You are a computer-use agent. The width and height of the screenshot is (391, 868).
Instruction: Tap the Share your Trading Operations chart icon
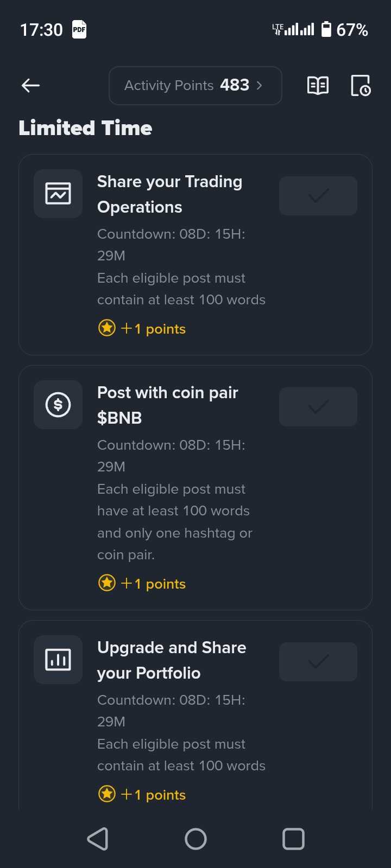(58, 194)
